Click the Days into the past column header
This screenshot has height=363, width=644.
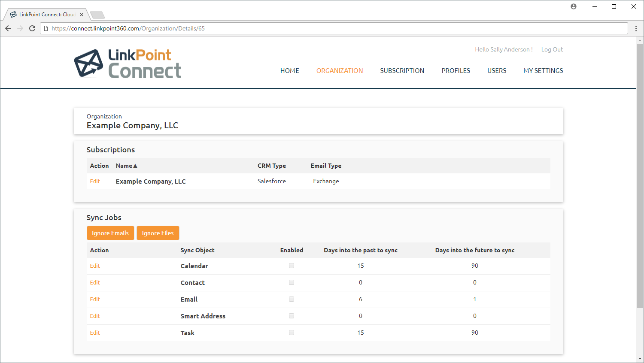pyautogui.click(x=361, y=250)
